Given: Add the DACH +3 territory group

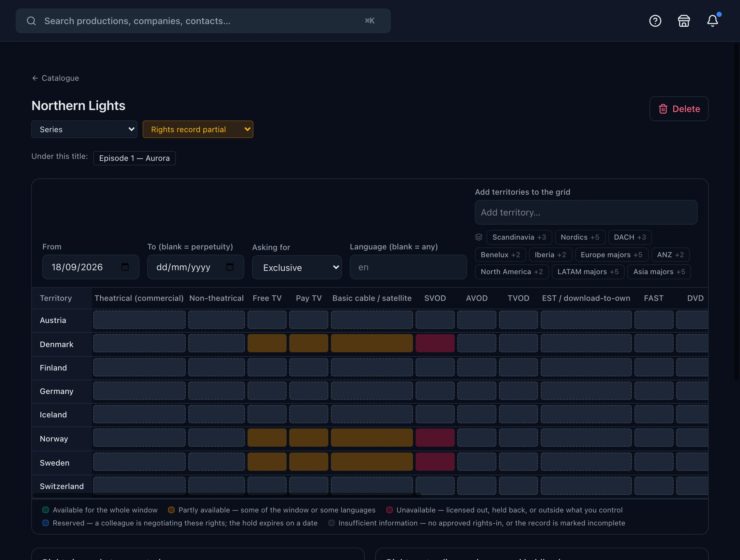Looking at the screenshot, I should (630, 237).
